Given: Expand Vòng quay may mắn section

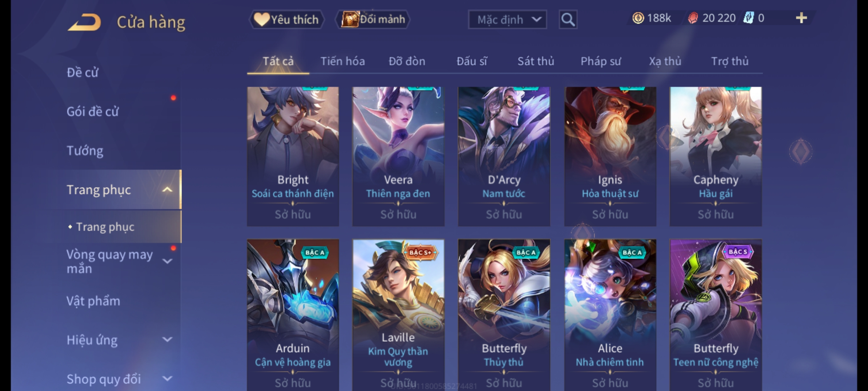Looking at the screenshot, I should (x=167, y=261).
